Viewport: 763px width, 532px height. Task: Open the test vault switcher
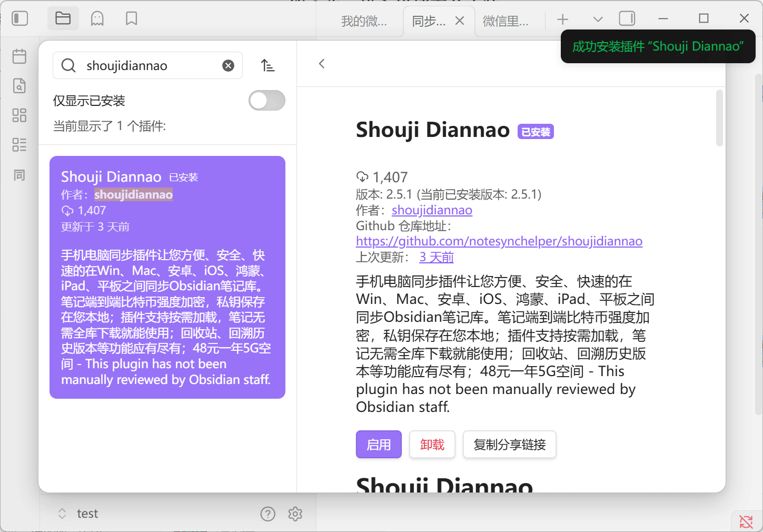(78, 514)
